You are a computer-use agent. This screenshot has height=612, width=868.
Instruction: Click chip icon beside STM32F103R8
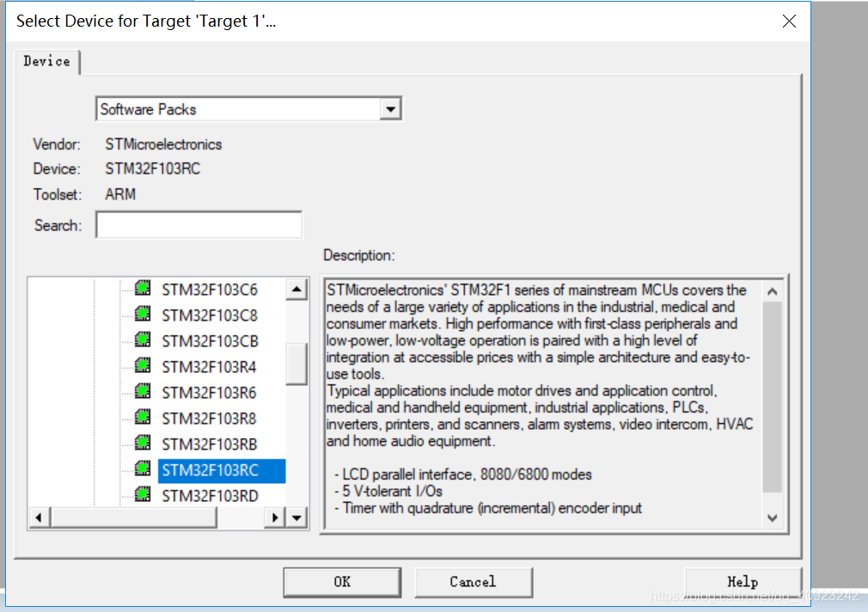pyautogui.click(x=143, y=417)
